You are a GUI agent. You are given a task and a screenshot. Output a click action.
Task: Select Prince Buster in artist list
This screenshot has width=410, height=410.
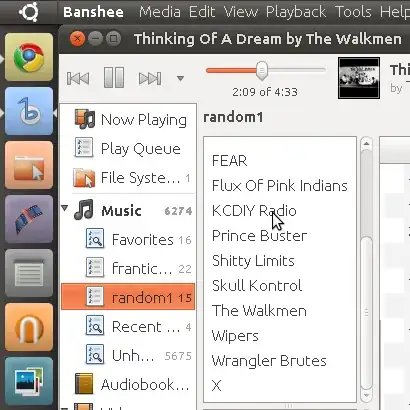pos(259,236)
